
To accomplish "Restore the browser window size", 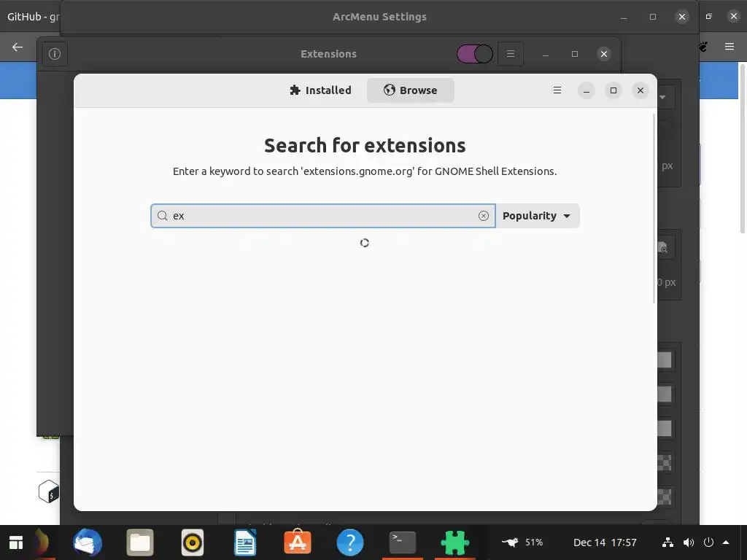I will [708, 17].
